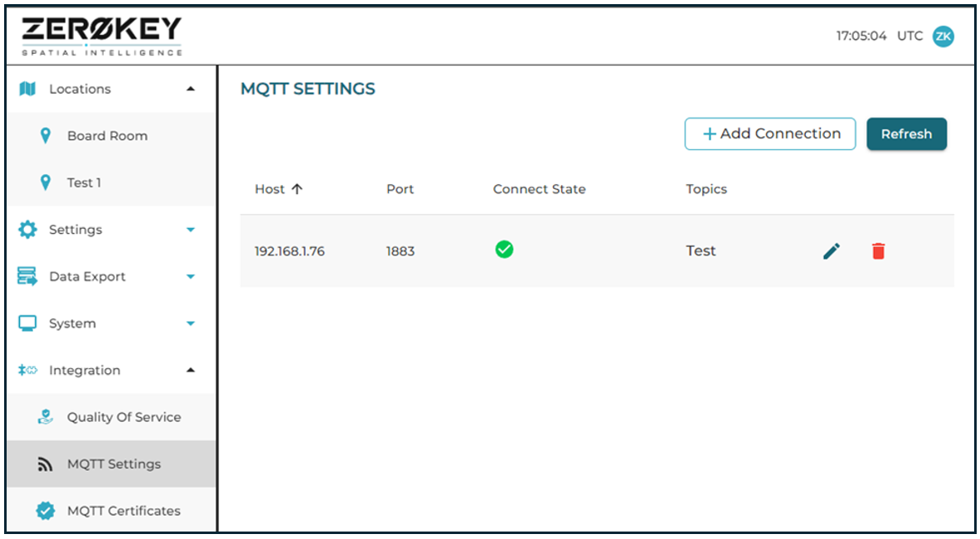Select the Board Room location pin icon
This screenshot has height=539, width=980.
[45, 135]
